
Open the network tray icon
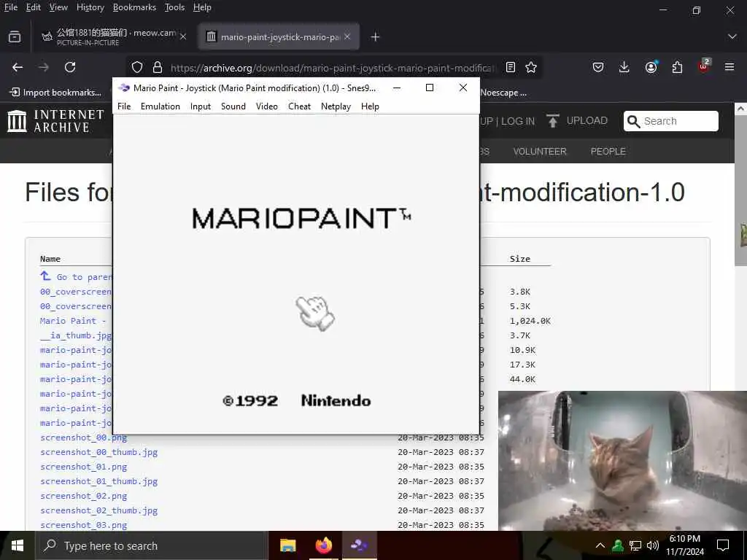coord(635,545)
